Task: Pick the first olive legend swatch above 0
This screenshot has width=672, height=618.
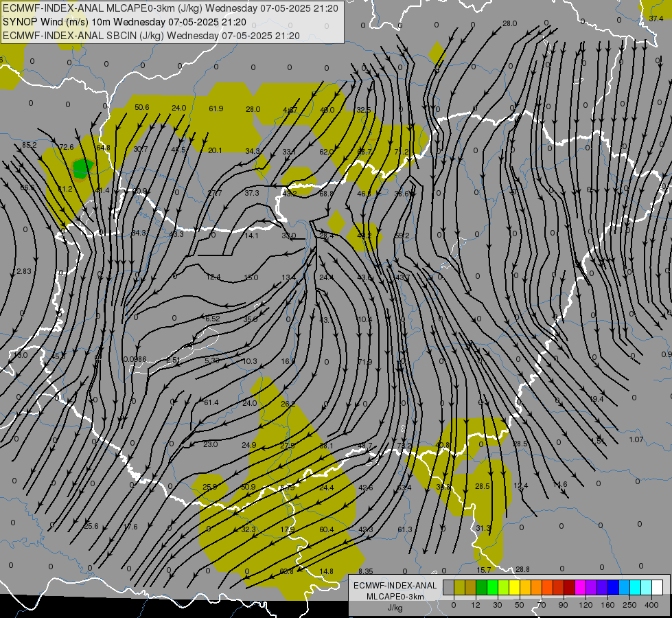Action: (x=459, y=587)
